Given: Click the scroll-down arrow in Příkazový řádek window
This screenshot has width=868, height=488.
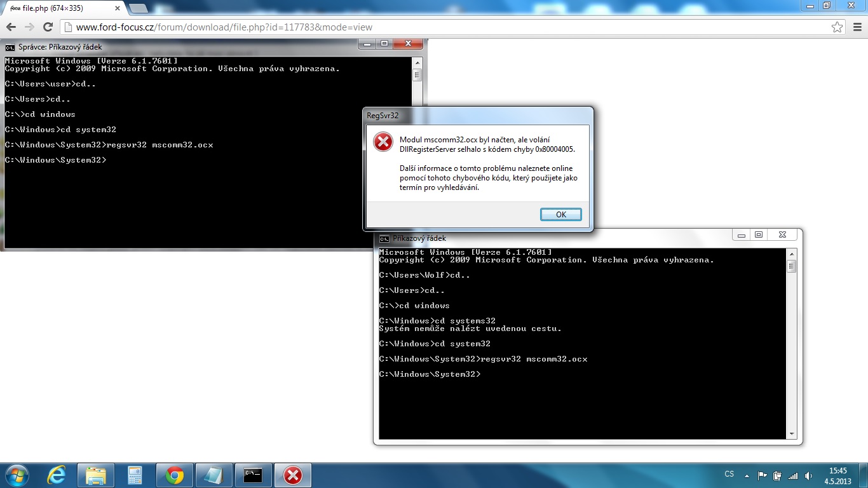Looking at the screenshot, I should [791, 434].
